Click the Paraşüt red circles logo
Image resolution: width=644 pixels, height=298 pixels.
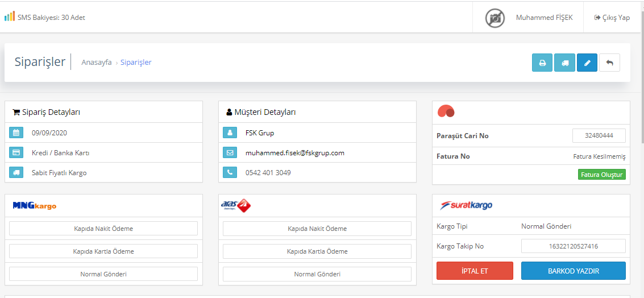[x=446, y=111]
